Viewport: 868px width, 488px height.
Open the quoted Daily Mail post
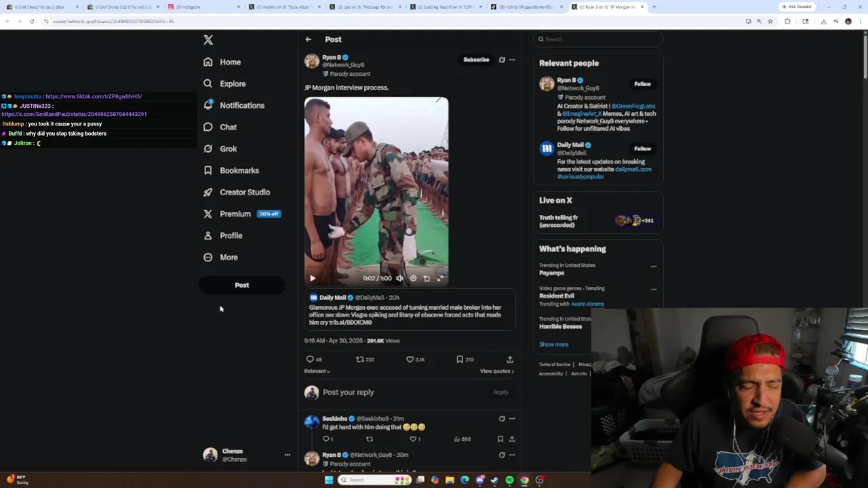[410, 310]
